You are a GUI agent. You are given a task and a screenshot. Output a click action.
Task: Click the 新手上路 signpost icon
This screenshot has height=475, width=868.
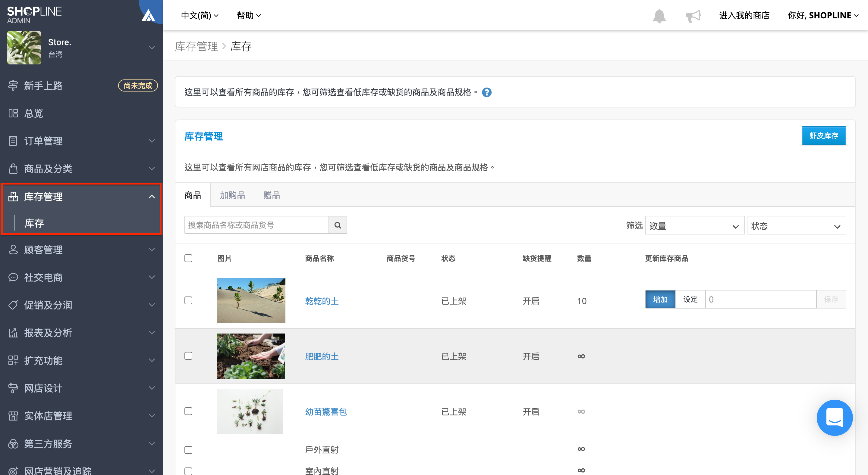click(13, 85)
